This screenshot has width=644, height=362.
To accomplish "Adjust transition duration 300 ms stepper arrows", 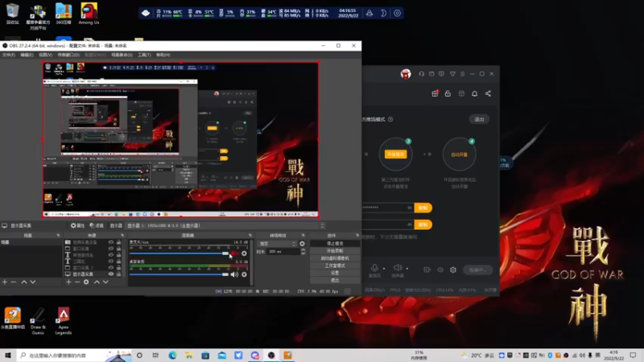I will coord(303,252).
